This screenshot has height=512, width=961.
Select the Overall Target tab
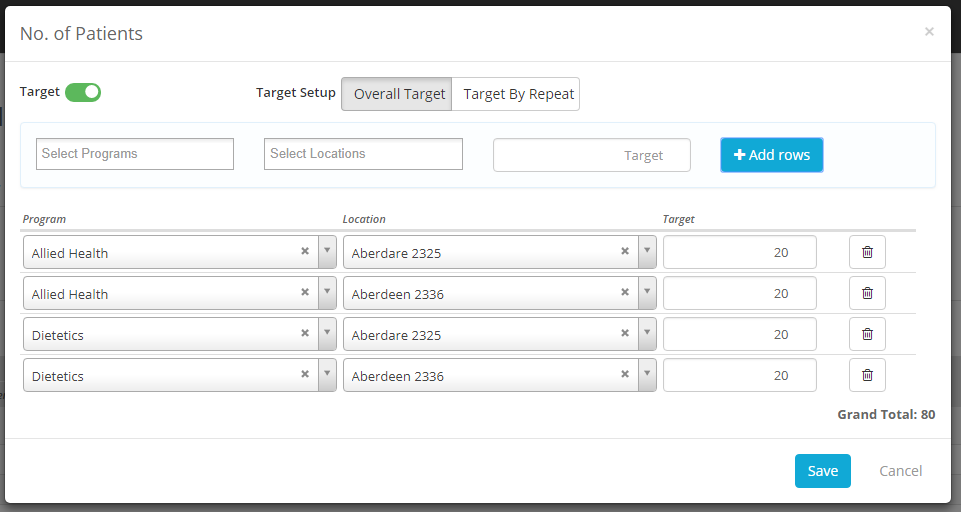398,94
